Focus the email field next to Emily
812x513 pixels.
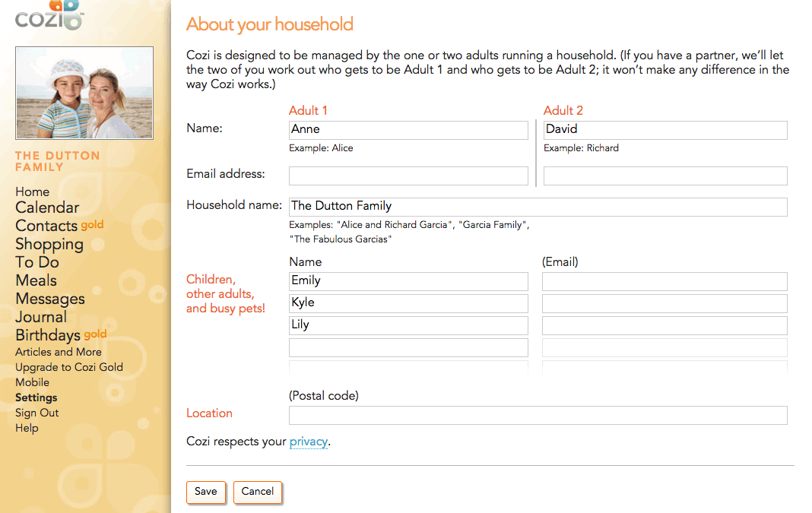tap(665, 282)
